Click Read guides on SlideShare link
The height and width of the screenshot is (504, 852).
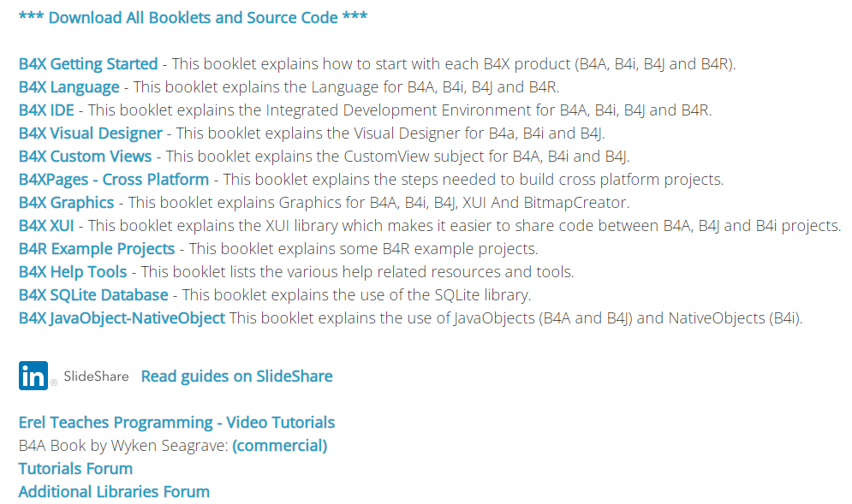point(237,376)
